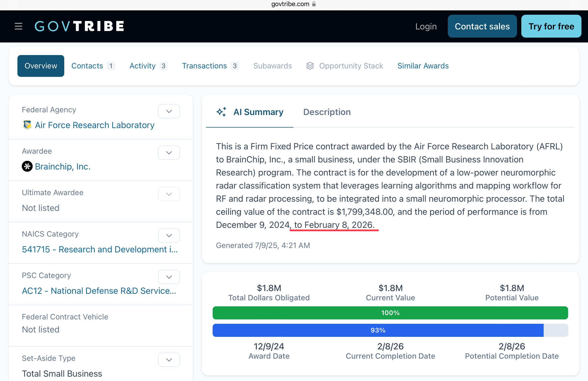Screen dimensions: 588x381
Task: Click the blue 93% progress bar
Action: (378, 330)
